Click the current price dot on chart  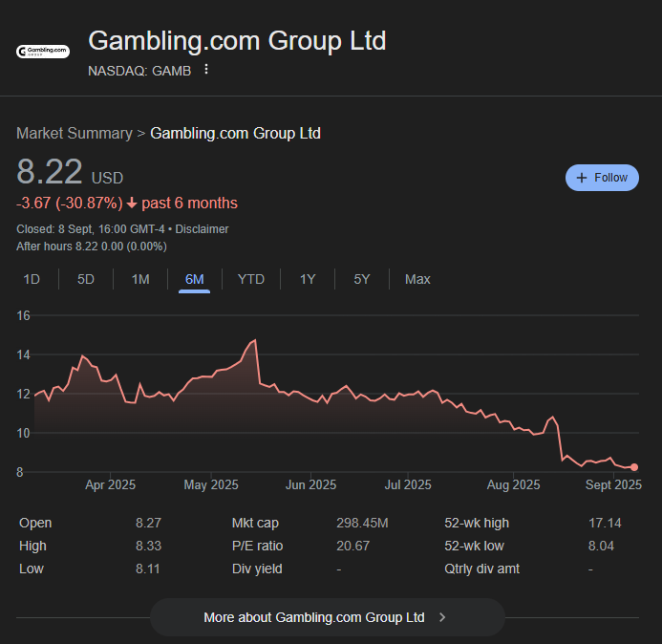pyautogui.click(x=634, y=467)
